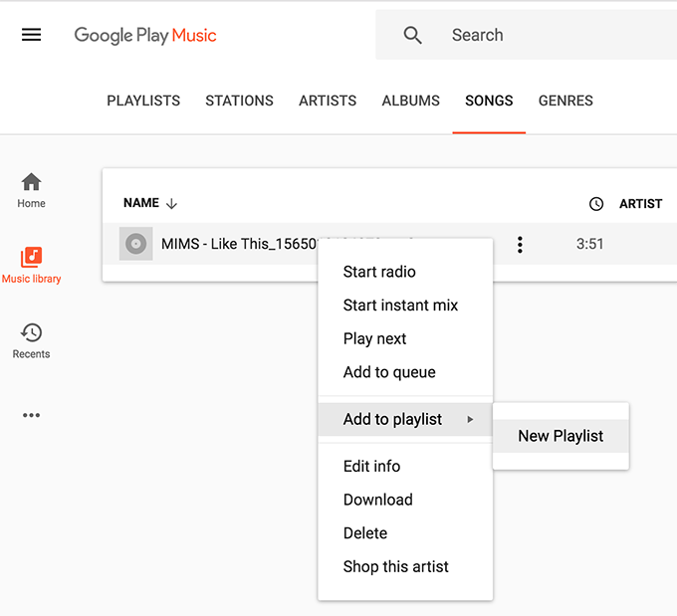Switch to the ALBUMS tab
This screenshot has height=616, width=677.
pos(410,101)
